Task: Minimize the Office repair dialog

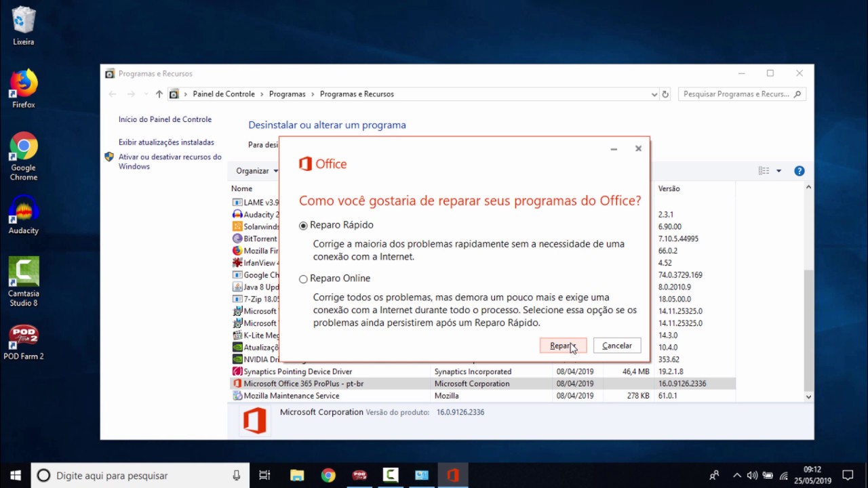Action: [614, 149]
